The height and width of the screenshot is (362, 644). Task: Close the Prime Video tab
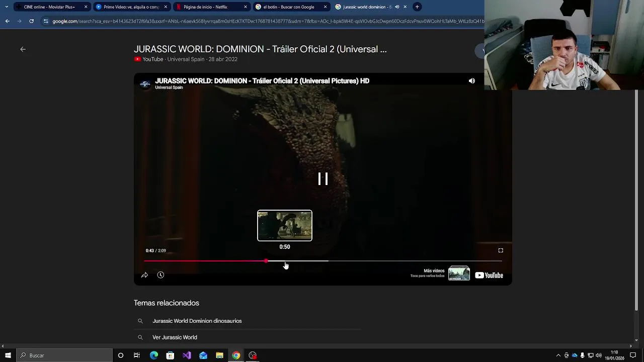[166, 7]
